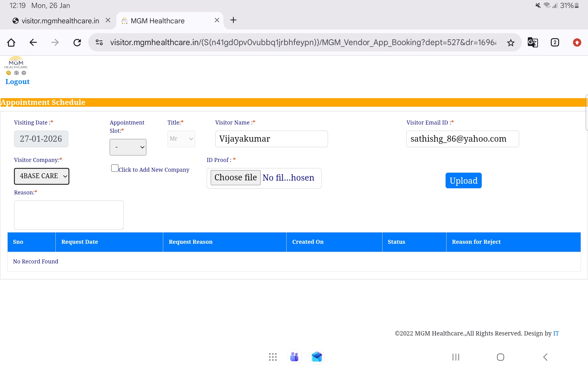Reload the current page
This screenshot has width=588, height=368.
[77, 42]
